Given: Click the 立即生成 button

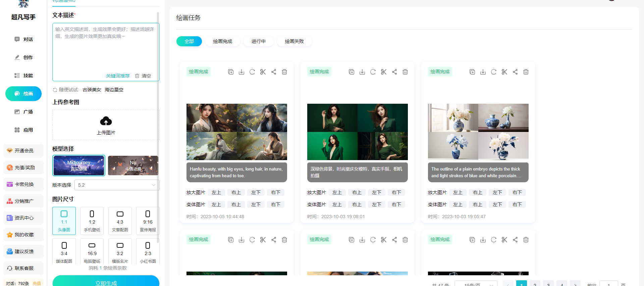Looking at the screenshot, I should pos(106,281).
